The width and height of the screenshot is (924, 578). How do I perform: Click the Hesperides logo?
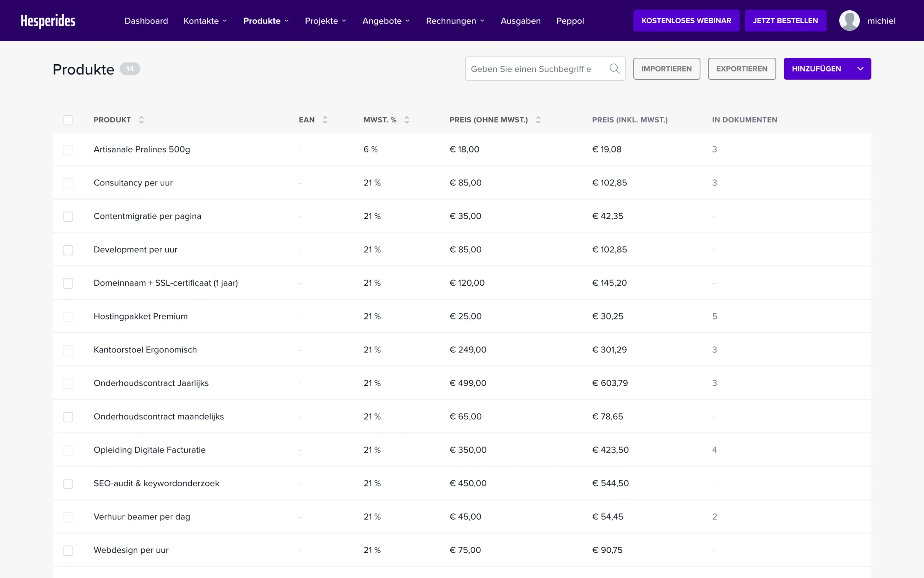point(48,21)
